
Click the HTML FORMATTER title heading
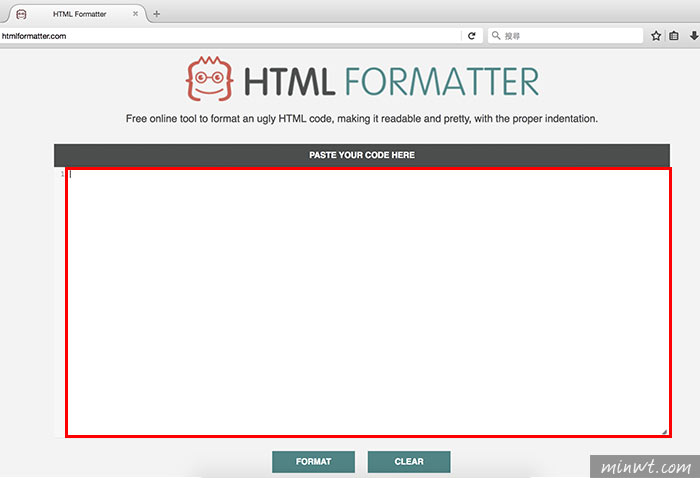point(392,81)
